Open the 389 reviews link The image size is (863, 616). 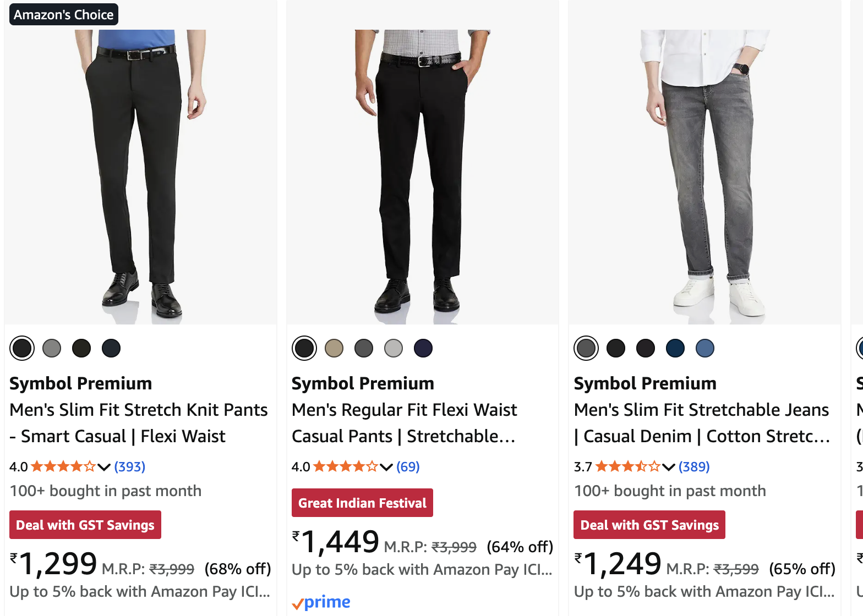pos(694,467)
